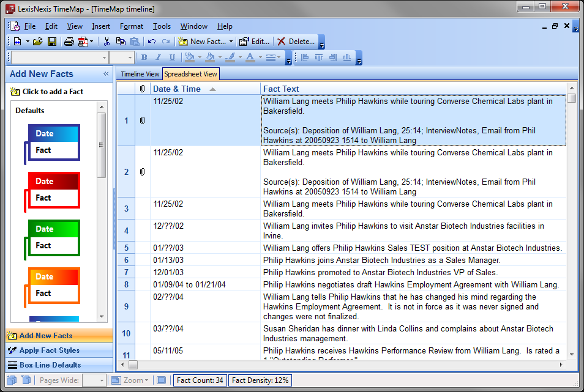Open the New Fact dropdown arrow
Image resolution: width=584 pixels, height=392 pixels.
point(231,42)
